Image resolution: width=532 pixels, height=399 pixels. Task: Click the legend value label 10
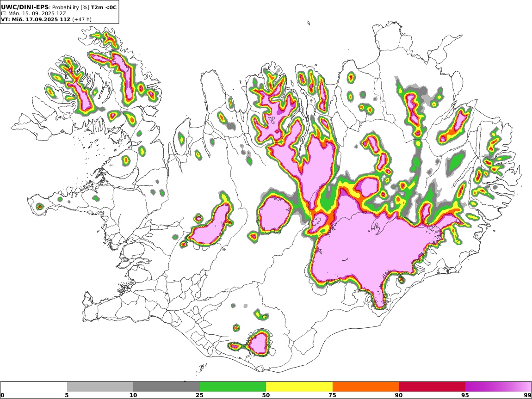pyautogui.click(x=133, y=395)
